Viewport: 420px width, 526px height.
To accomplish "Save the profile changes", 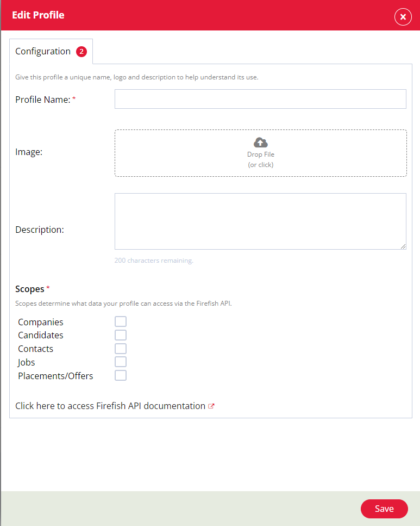I will pos(384,509).
